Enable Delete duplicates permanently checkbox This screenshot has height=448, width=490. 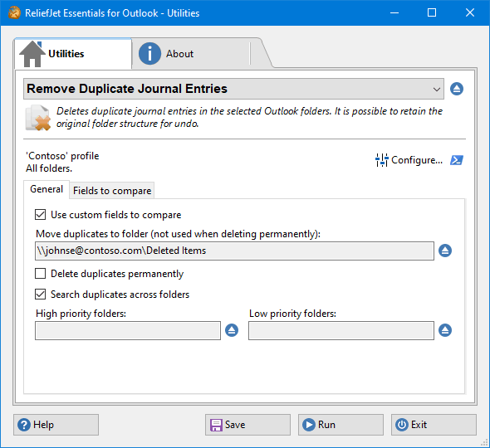41,274
